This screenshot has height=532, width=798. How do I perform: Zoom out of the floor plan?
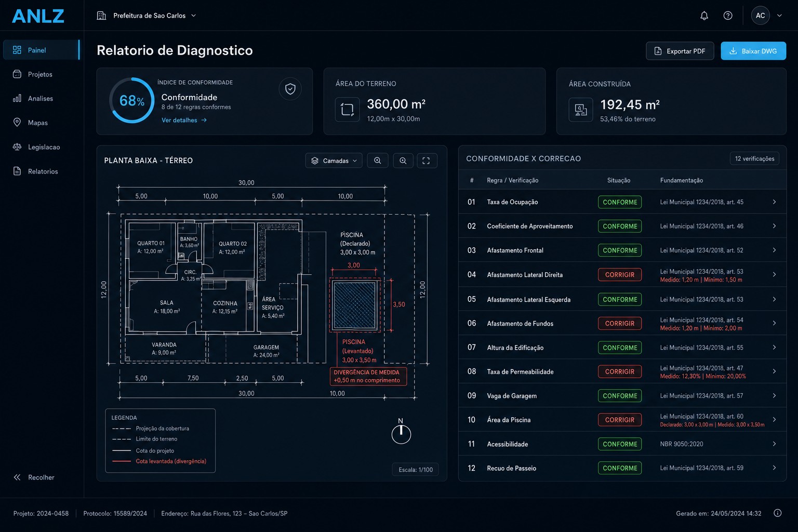click(x=403, y=161)
